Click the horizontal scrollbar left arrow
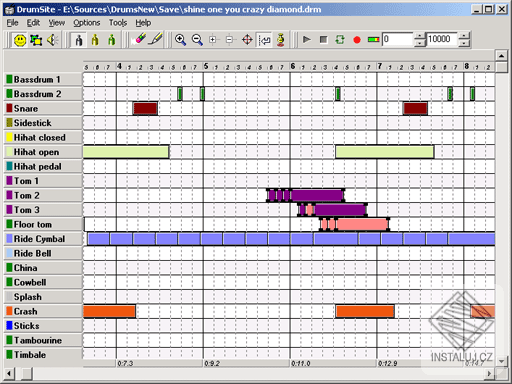The width and height of the screenshot is (512, 384). pos(9,373)
